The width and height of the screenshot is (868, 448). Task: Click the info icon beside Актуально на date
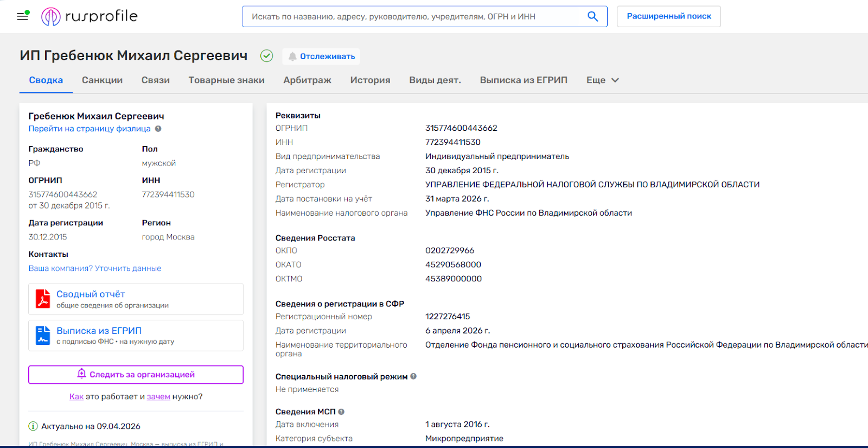coord(33,426)
